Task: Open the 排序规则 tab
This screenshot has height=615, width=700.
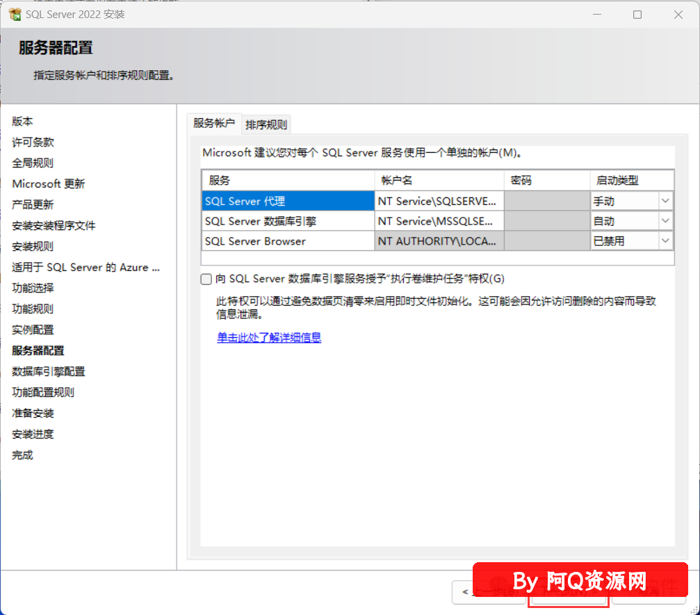Action: pos(266,124)
